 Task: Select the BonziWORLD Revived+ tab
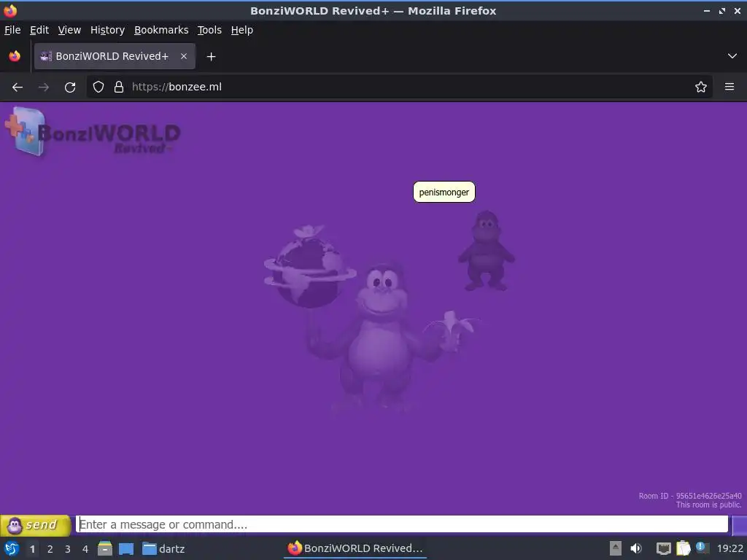(x=115, y=56)
